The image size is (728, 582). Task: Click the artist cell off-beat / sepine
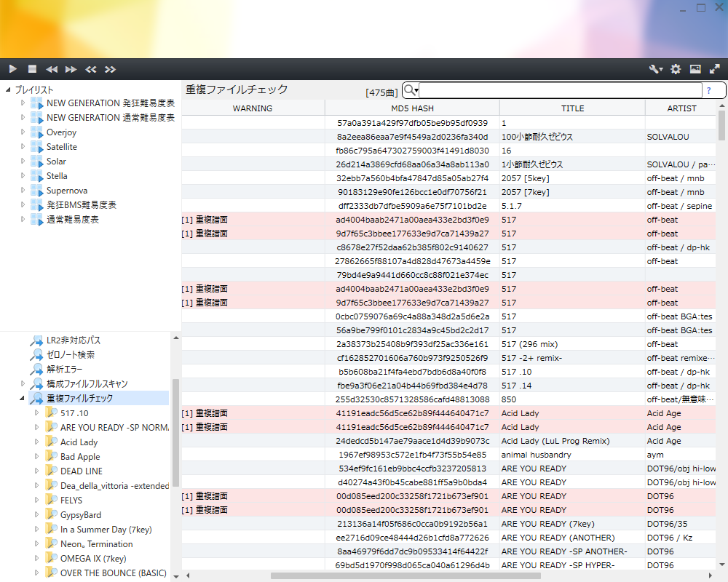[679, 206]
